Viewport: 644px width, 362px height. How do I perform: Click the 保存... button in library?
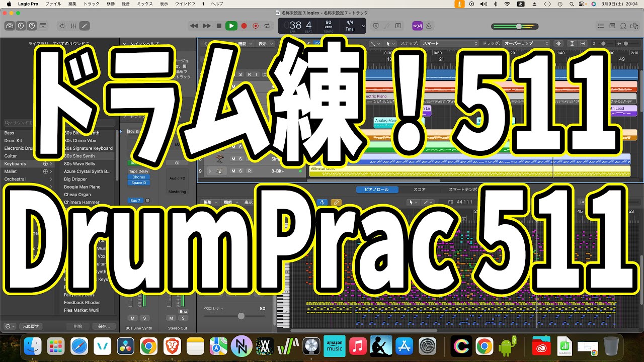[104, 326]
